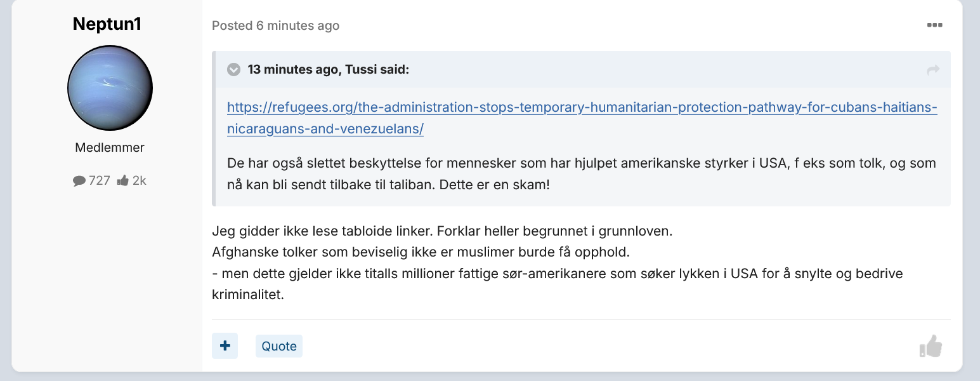The width and height of the screenshot is (980, 381).
Task: Click the 2k reputation count
Action: tap(139, 181)
